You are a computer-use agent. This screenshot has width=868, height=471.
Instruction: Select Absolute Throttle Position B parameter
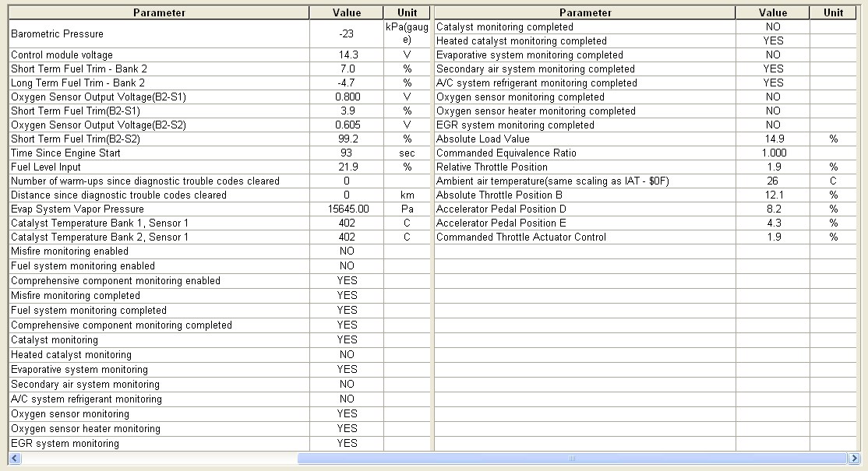645,195
